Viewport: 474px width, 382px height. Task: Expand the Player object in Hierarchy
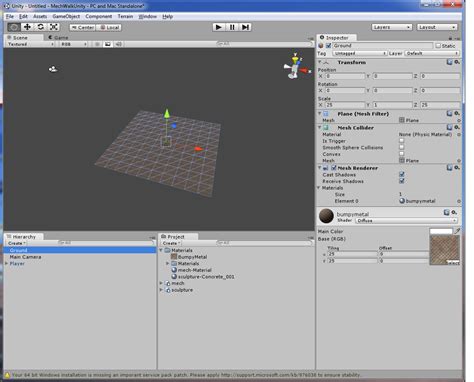coord(7,264)
